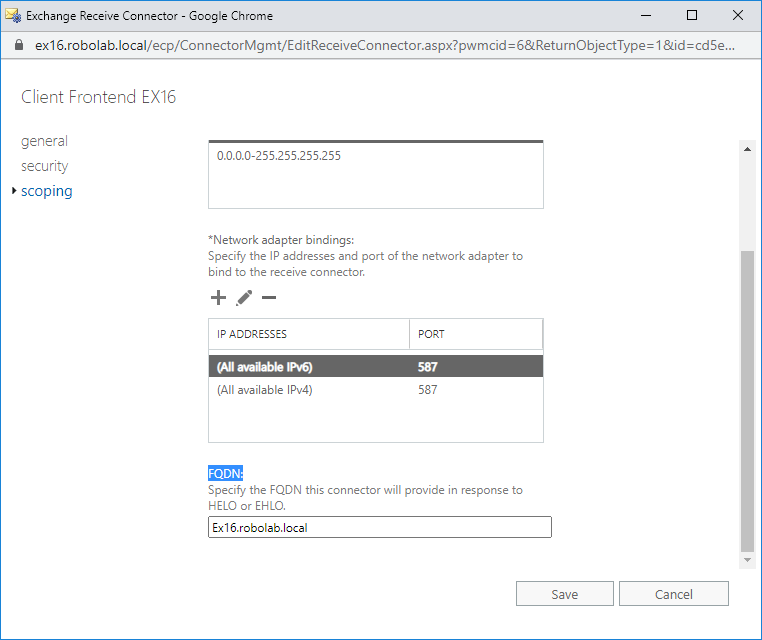Cancel editing the receive connector
The width and height of the screenshot is (762, 640).
(x=674, y=594)
